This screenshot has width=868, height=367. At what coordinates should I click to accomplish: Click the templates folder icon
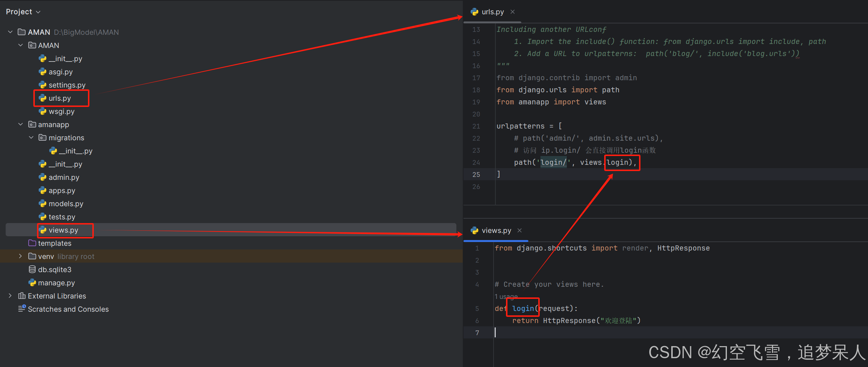point(33,243)
